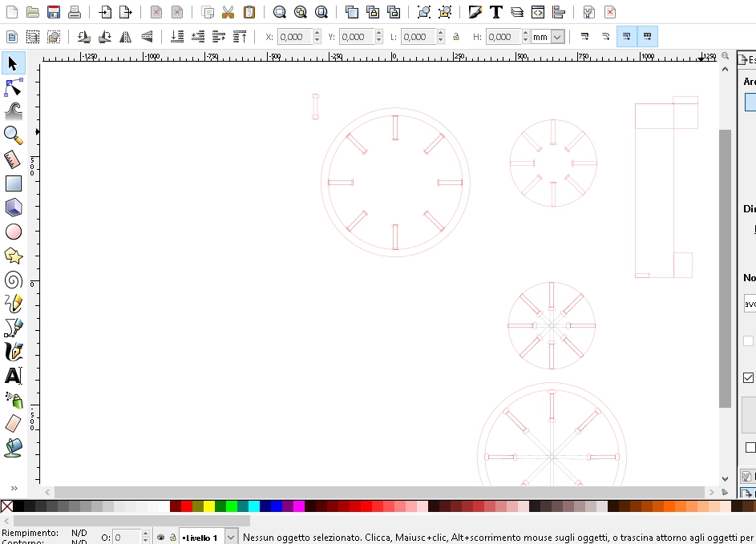Expand the toolbox overflow chevron

pos(14,488)
